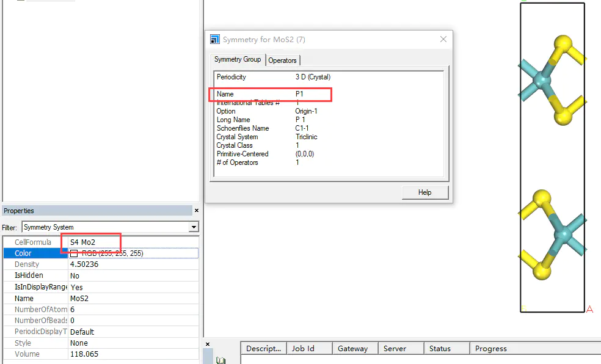Click the PeriodicDisplayType value Default
This screenshot has width=601, height=364.
click(82, 332)
